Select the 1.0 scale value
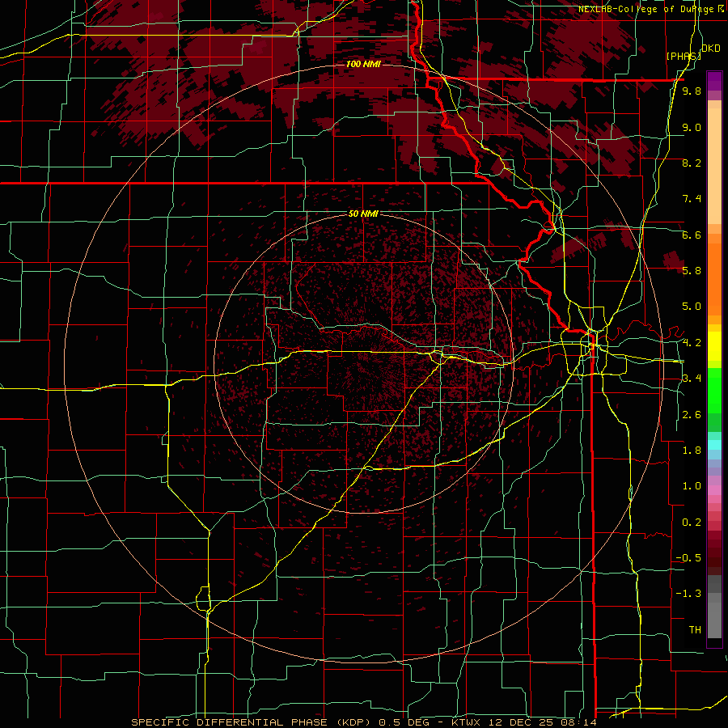The width and height of the screenshot is (728, 728). (x=692, y=486)
